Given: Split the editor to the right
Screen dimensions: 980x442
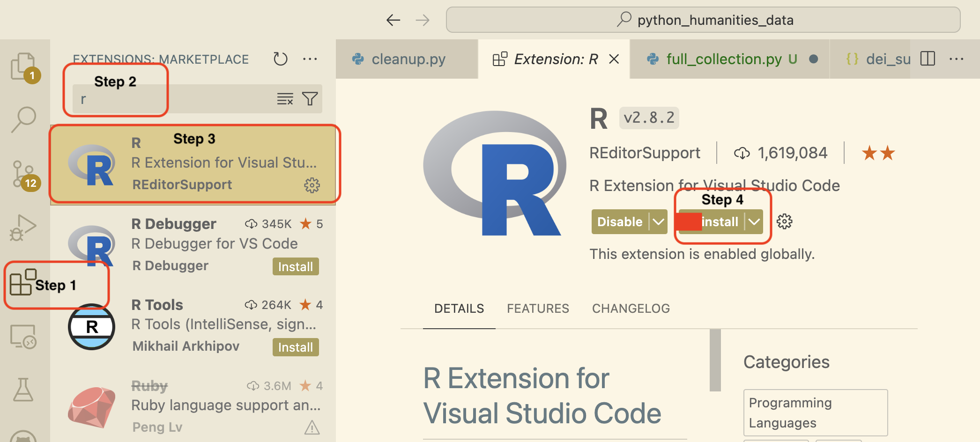Looking at the screenshot, I should [x=928, y=59].
